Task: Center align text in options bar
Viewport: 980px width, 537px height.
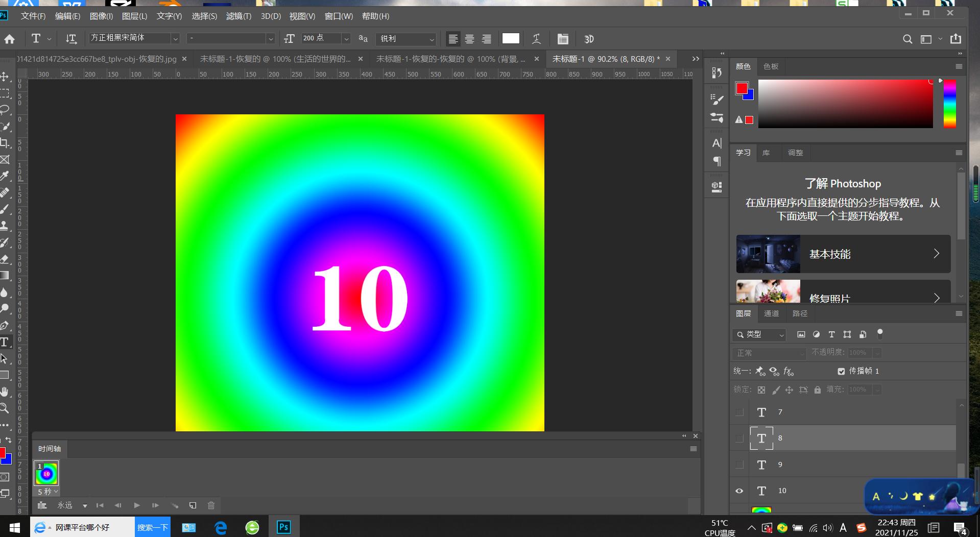Action: 469,39
